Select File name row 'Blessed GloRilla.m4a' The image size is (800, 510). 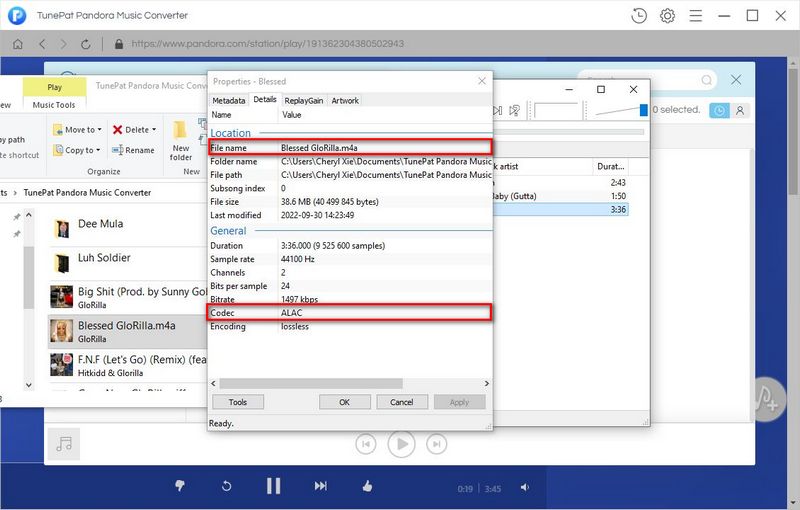coord(350,147)
